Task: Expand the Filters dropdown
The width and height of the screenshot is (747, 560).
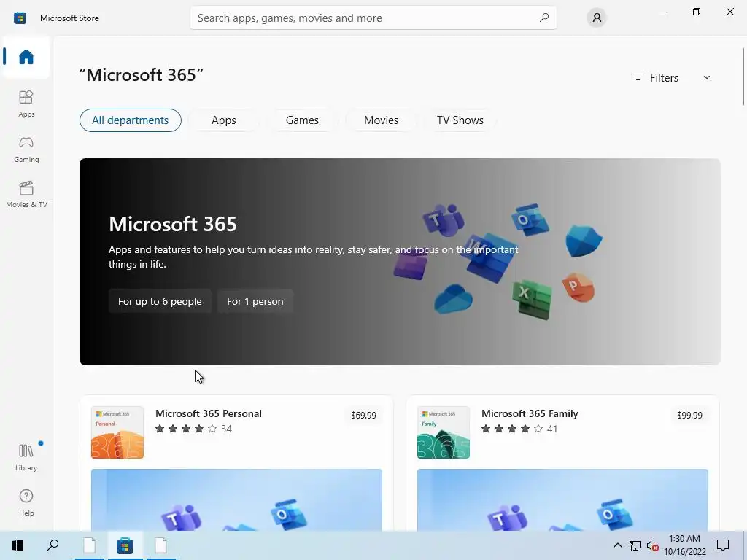Action: (x=672, y=77)
